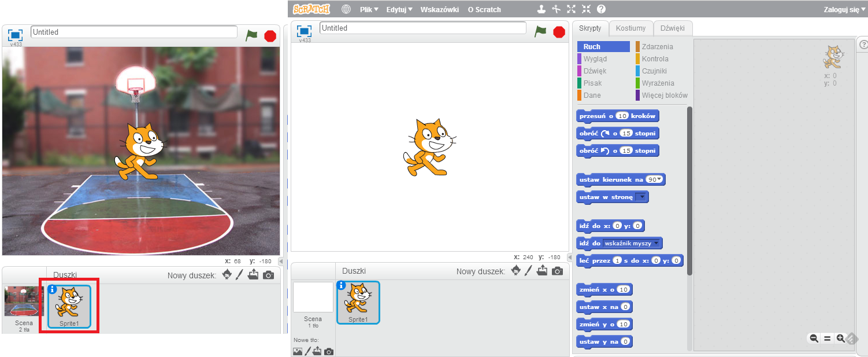The height and width of the screenshot is (357, 868).
Task: Click the Scratch logo in the editor
Action: (x=311, y=9)
